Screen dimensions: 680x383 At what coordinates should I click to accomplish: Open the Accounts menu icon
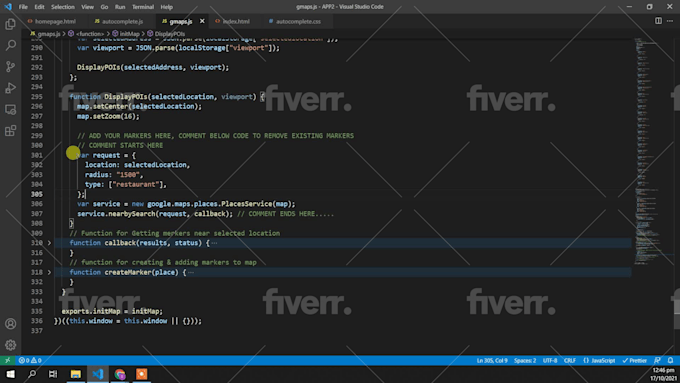[x=10, y=324]
